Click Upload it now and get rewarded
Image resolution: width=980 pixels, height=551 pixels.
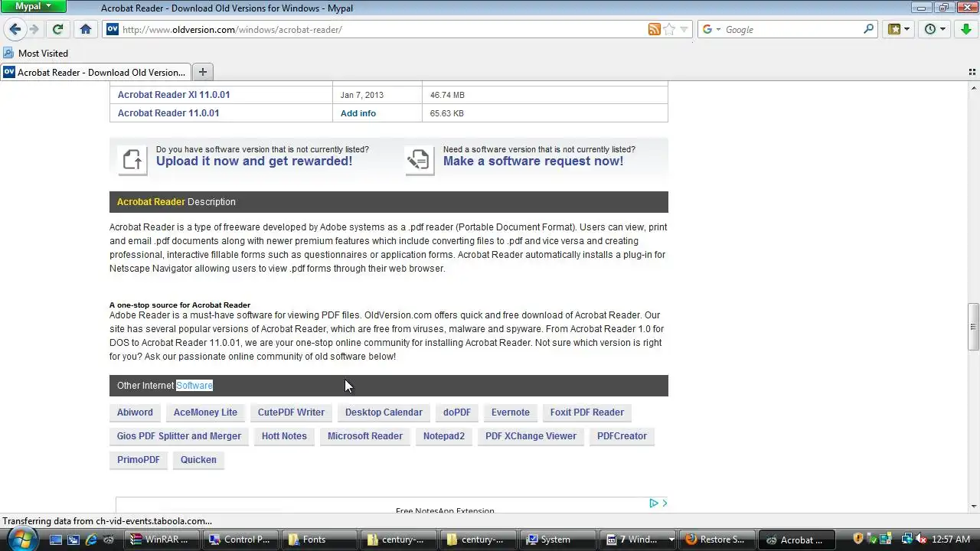[x=254, y=161]
